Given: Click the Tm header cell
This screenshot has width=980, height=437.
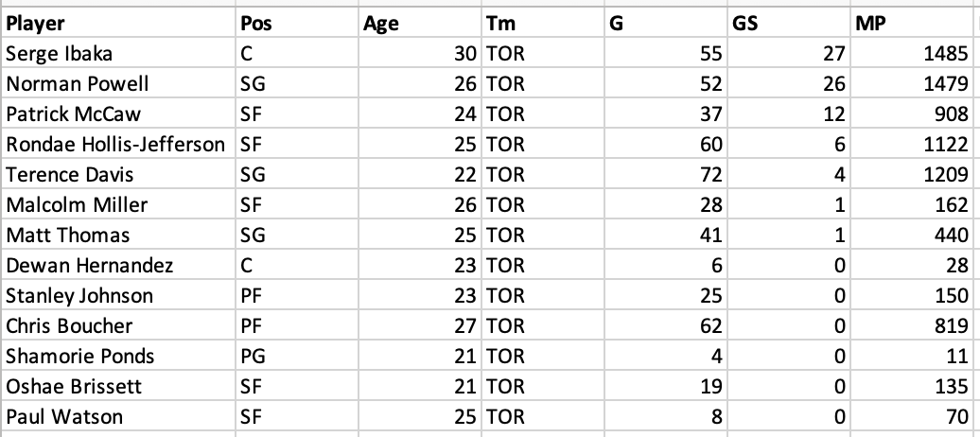Looking at the screenshot, I should pos(543,23).
